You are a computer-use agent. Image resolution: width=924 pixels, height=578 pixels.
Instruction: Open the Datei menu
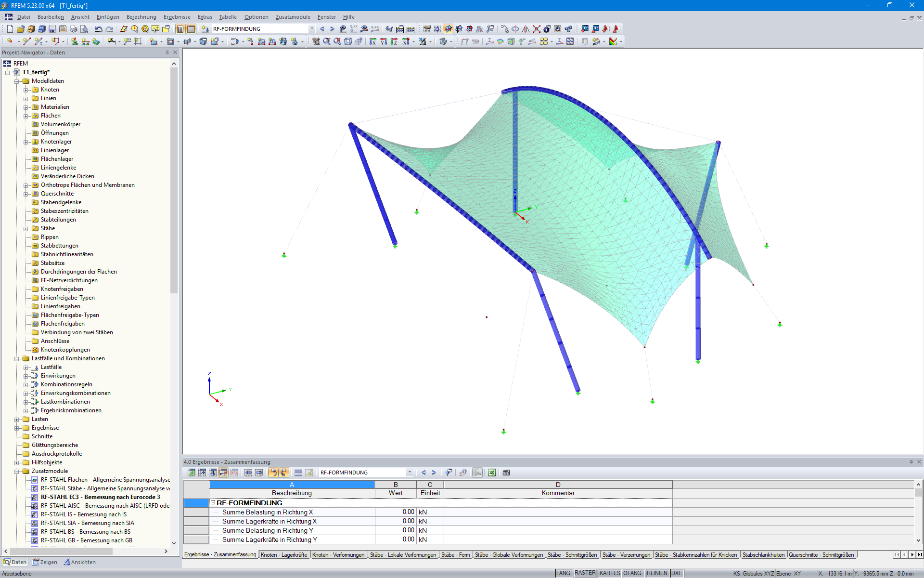[24, 17]
